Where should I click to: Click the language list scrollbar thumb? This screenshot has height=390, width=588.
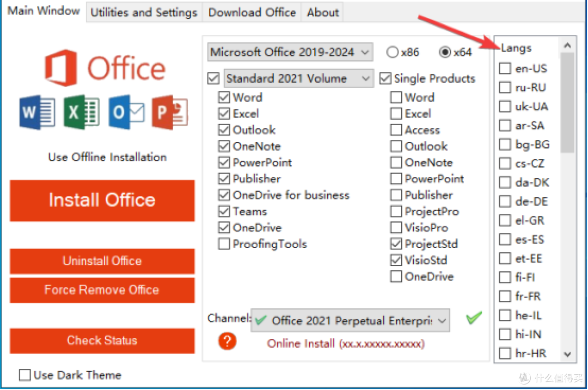coord(567,102)
